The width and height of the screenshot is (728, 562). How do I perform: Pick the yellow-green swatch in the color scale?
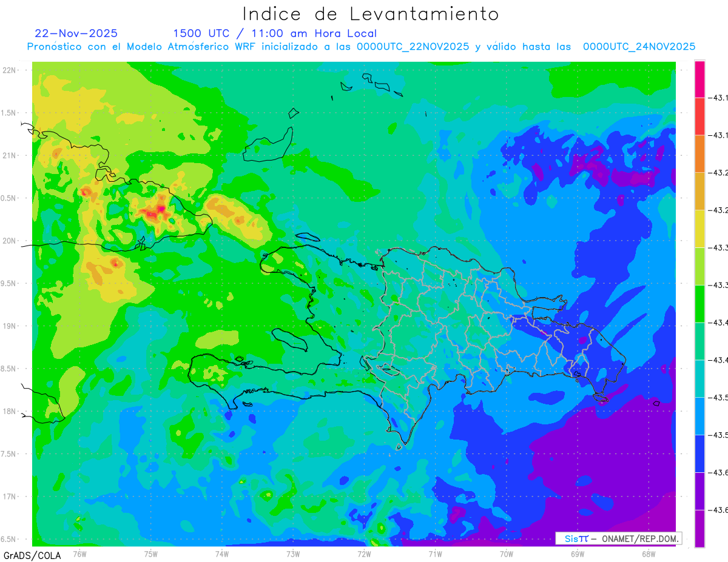tap(699, 266)
